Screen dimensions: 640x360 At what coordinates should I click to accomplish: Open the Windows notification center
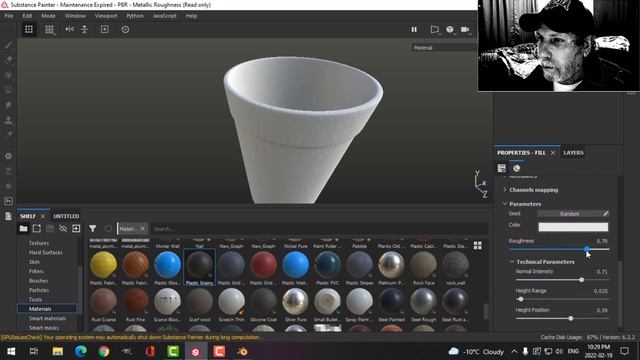click(624, 351)
